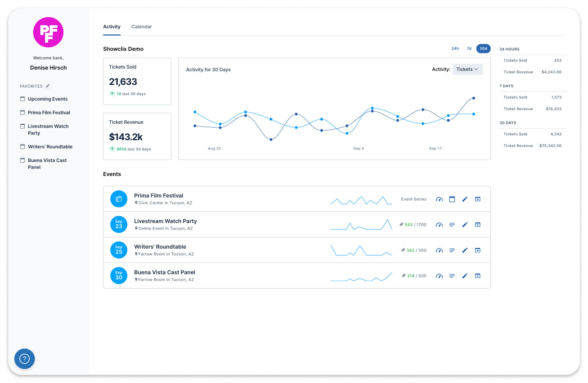Image resolution: width=588 pixels, height=383 pixels.
Task: Open the event page for Writers' Roundtable
Action: (478, 250)
